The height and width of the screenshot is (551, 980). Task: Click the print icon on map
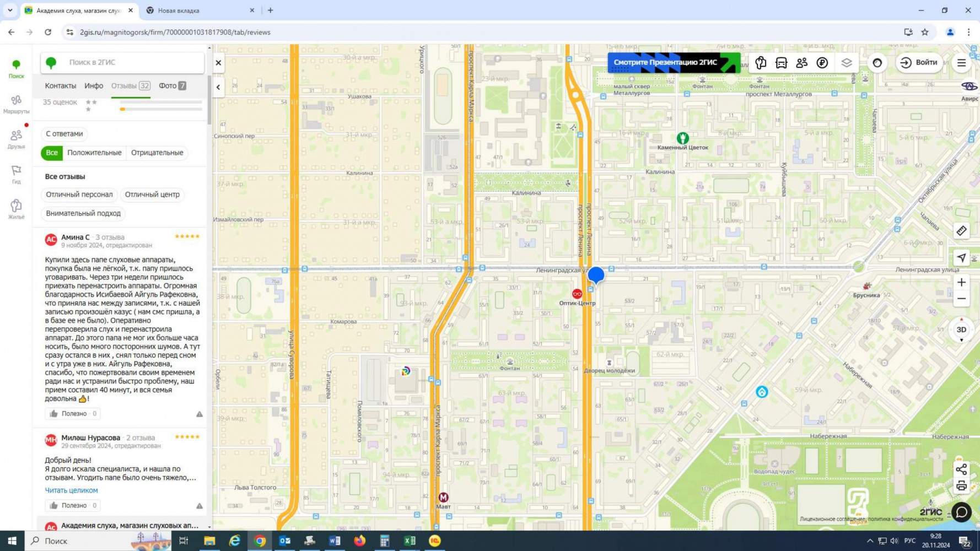click(961, 485)
